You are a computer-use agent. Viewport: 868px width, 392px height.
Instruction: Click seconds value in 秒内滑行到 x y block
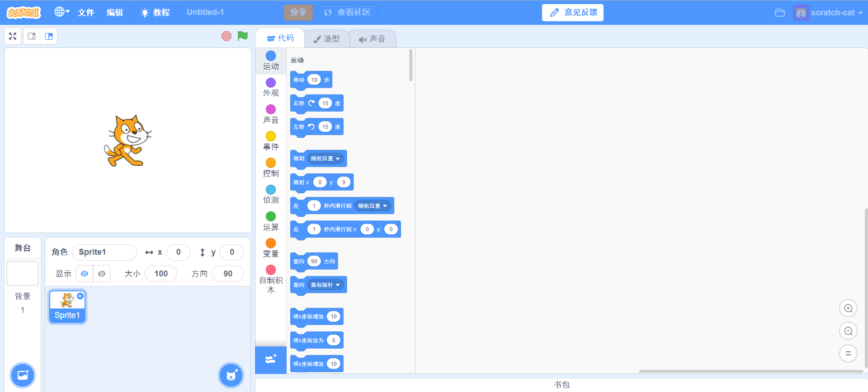(314, 229)
